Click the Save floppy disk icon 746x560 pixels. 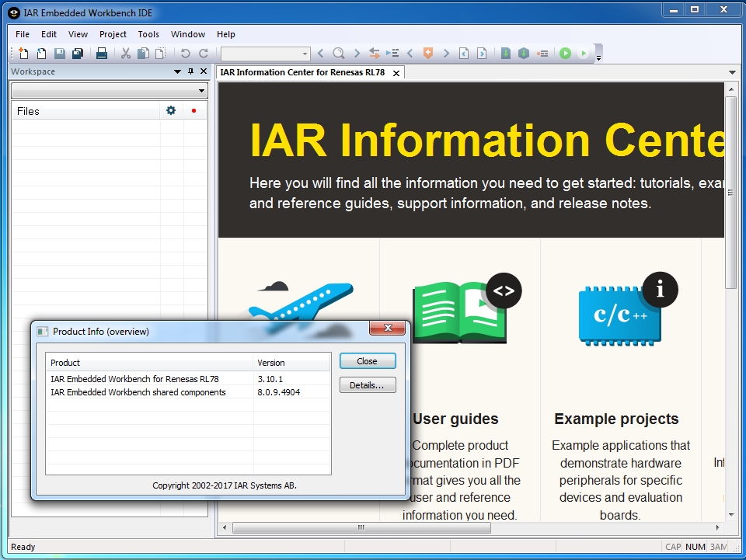click(x=60, y=54)
